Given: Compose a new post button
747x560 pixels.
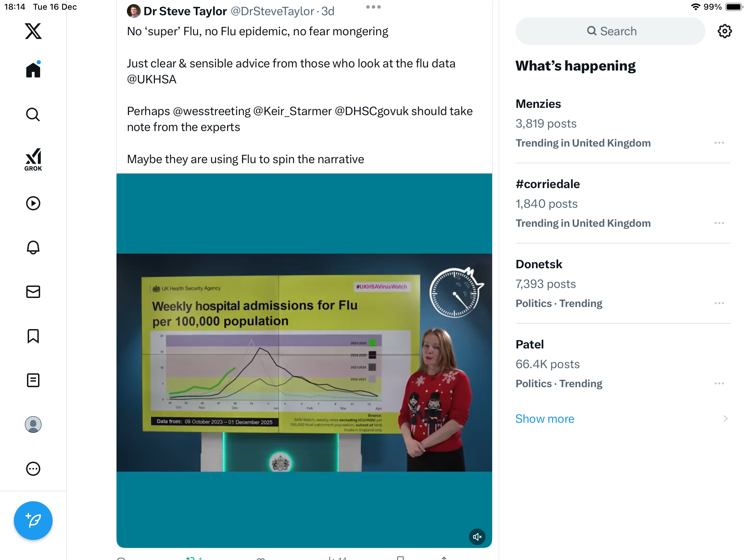Looking at the screenshot, I should tap(33, 520).
